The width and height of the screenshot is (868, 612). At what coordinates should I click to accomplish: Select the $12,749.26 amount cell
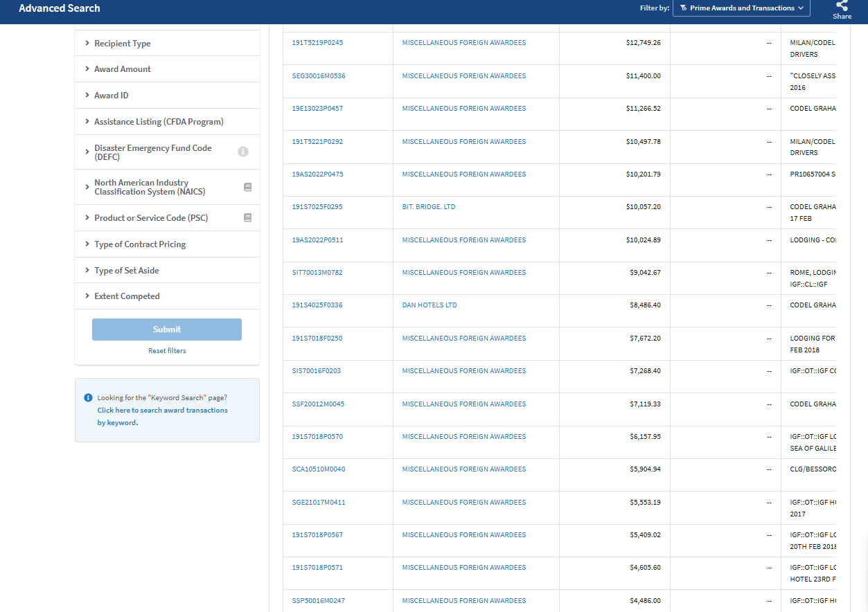pyautogui.click(x=614, y=48)
